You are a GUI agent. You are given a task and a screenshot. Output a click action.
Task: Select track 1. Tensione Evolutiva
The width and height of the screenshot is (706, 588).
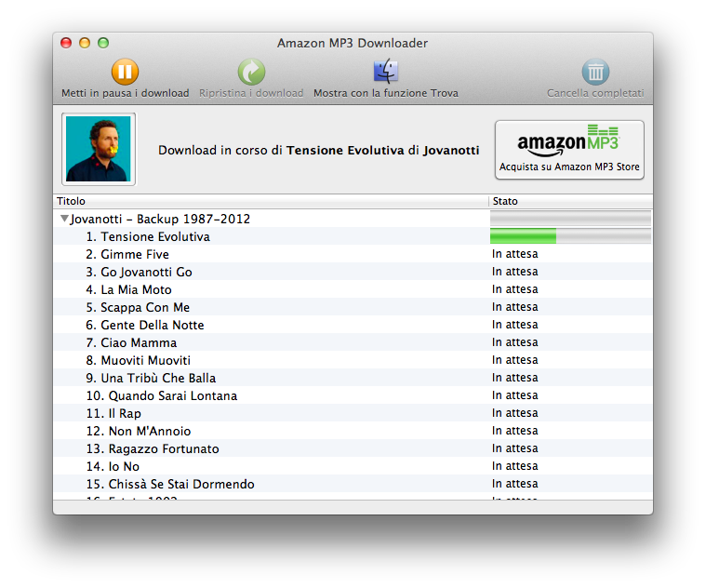(x=148, y=237)
